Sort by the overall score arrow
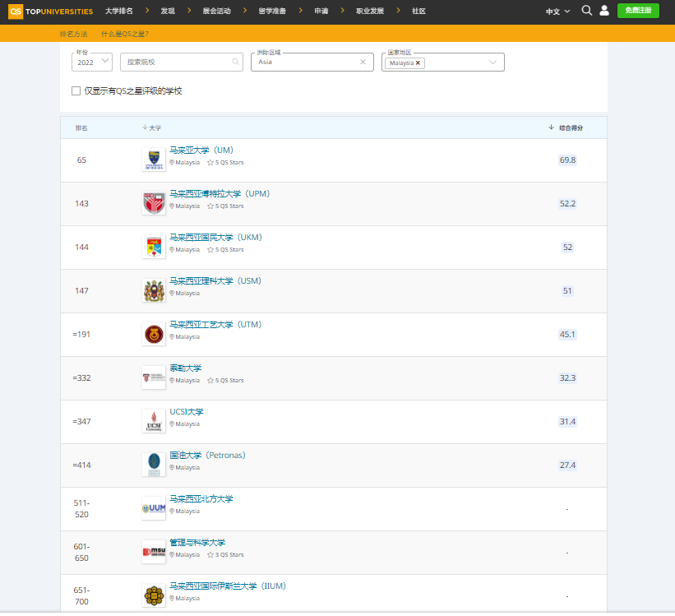 pyautogui.click(x=551, y=127)
